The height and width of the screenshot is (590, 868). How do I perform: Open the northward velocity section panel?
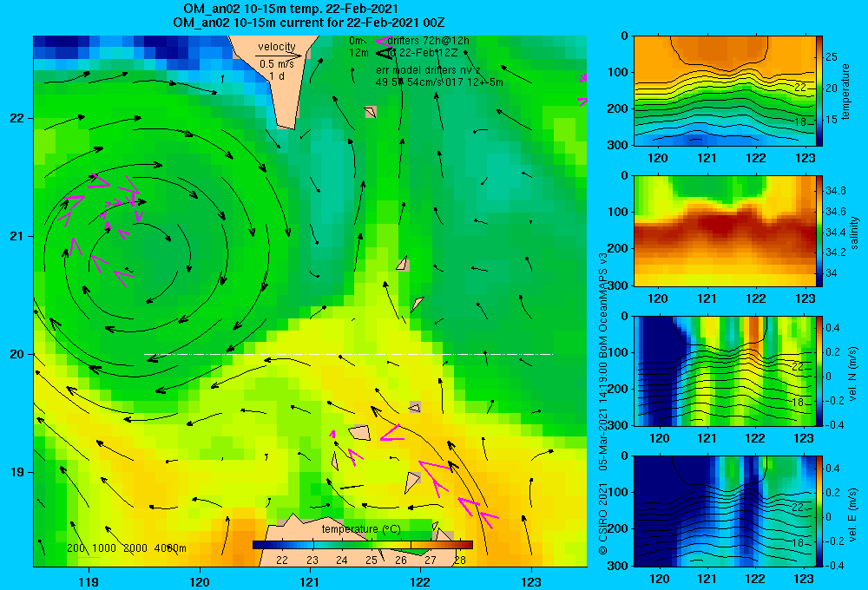pos(724,370)
